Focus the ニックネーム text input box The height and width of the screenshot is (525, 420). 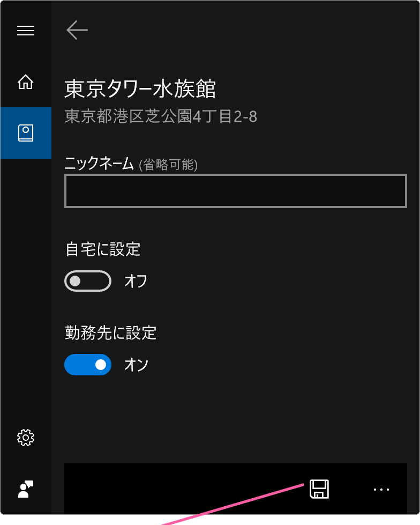(x=235, y=191)
